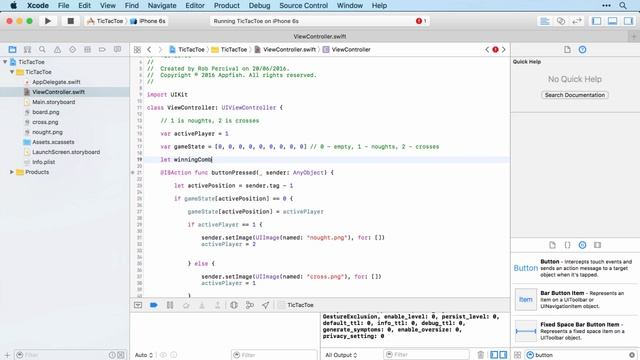Select Main.storyboard in navigator
This screenshot has width=640, height=360.
coord(53,102)
